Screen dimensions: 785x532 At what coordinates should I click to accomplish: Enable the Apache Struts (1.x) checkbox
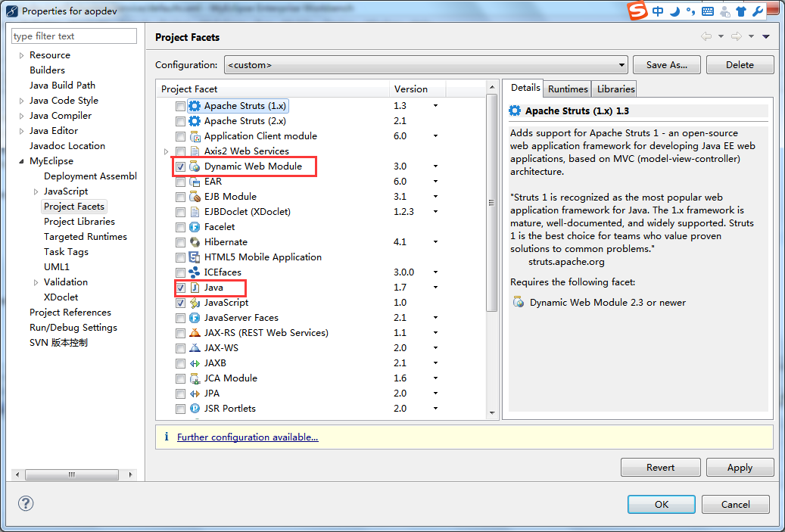click(x=180, y=106)
